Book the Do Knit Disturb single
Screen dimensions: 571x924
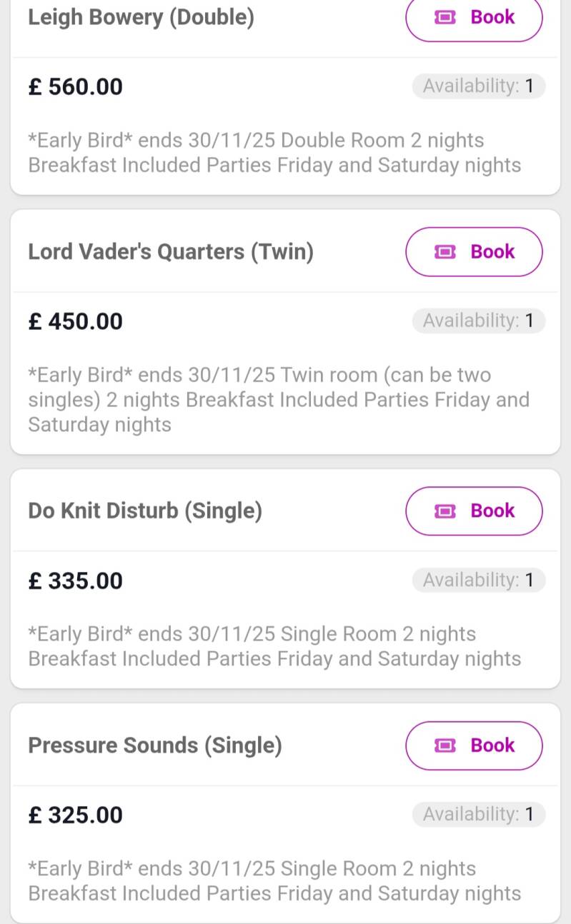tap(475, 511)
